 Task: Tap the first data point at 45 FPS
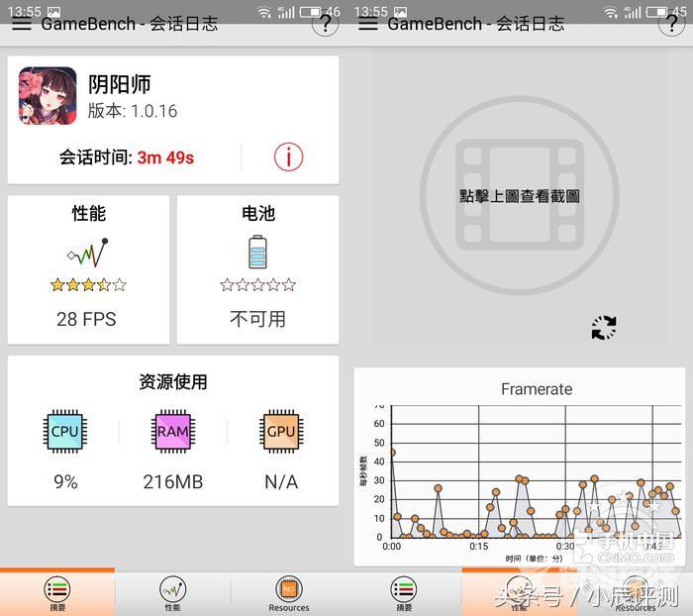pyautogui.click(x=392, y=453)
